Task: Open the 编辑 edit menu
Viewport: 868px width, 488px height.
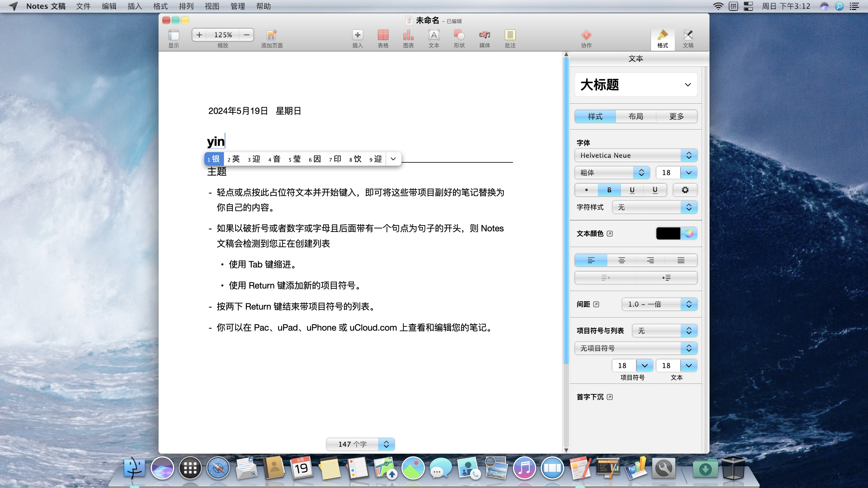Action: pos(109,6)
